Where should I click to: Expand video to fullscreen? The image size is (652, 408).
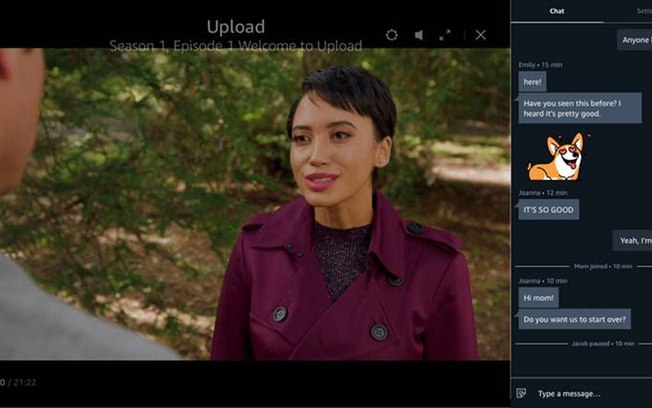tap(445, 35)
